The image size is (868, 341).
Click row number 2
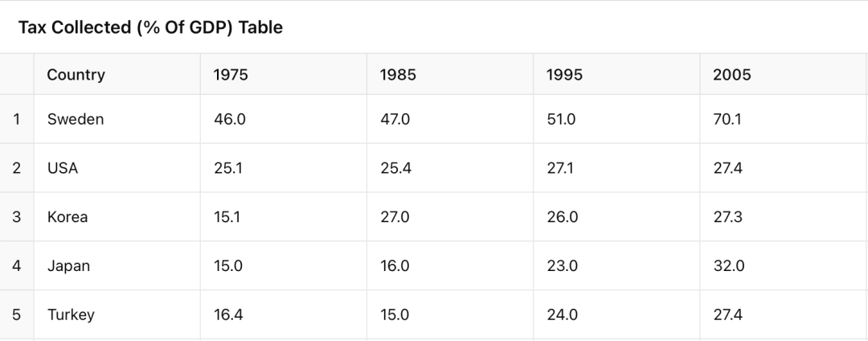click(x=17, y=169)
